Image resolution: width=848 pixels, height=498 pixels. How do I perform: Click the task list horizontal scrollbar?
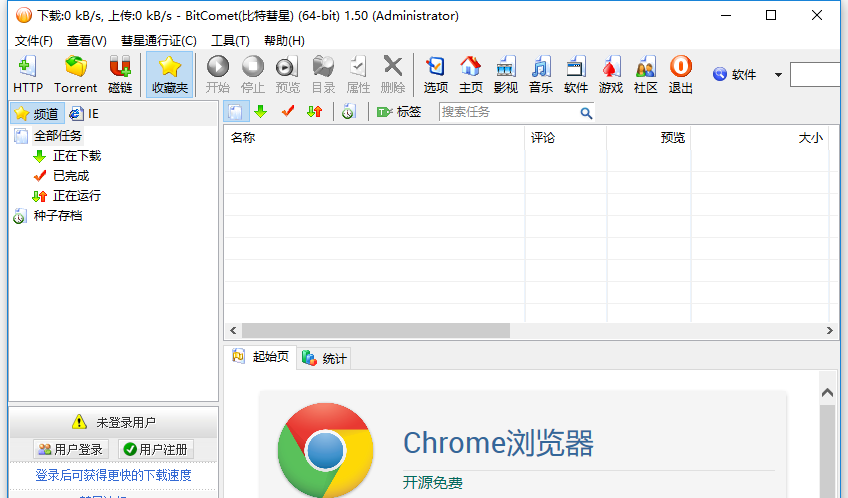[x=375, y=331]
